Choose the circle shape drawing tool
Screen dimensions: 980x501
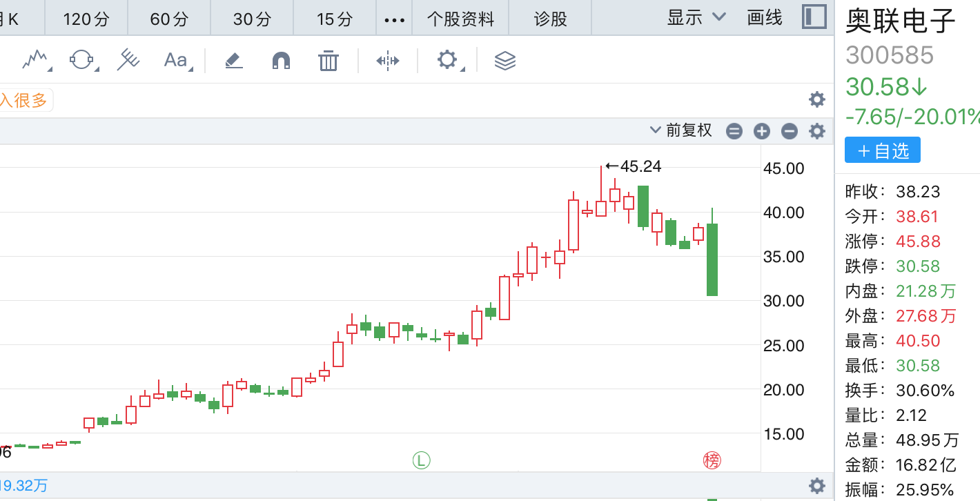pos(81,61)
